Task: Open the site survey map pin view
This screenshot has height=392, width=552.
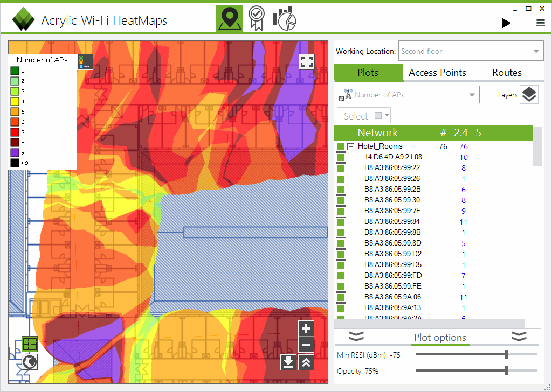Action: [x=230, y=18]
